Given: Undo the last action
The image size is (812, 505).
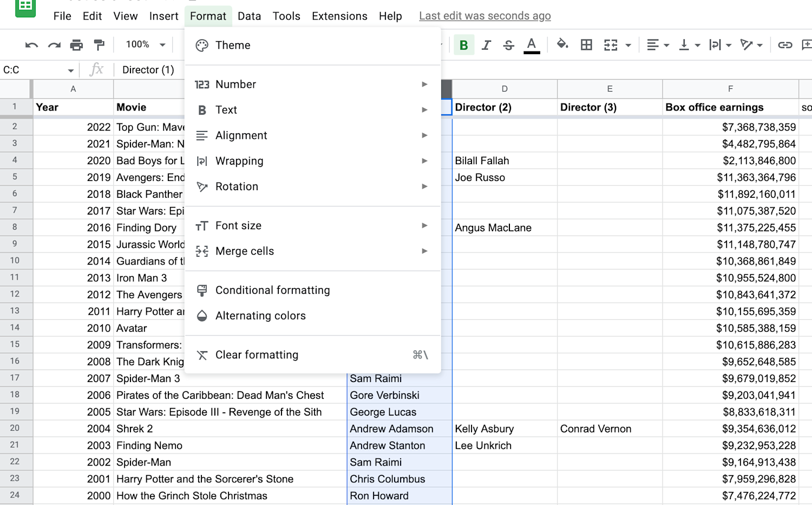Looking at the screenshot, I should pyautogui.click(x=31, y=44).
